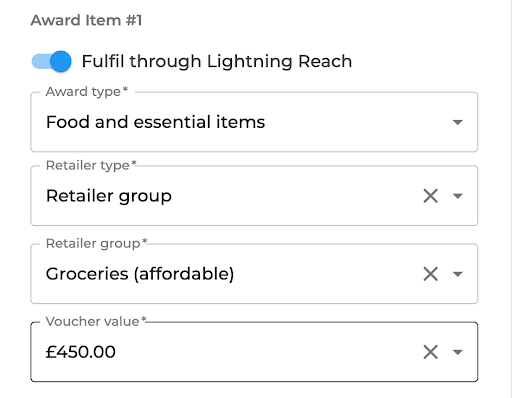Viewport: 512px width, 398px height.
Task: Open Award type dropdown arrow
Action: click(458, 122)
